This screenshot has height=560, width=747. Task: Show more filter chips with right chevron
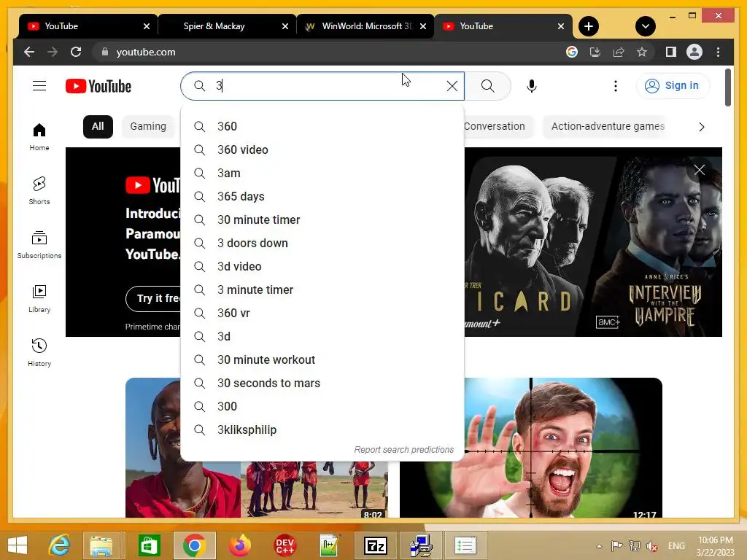pos(701,127)
